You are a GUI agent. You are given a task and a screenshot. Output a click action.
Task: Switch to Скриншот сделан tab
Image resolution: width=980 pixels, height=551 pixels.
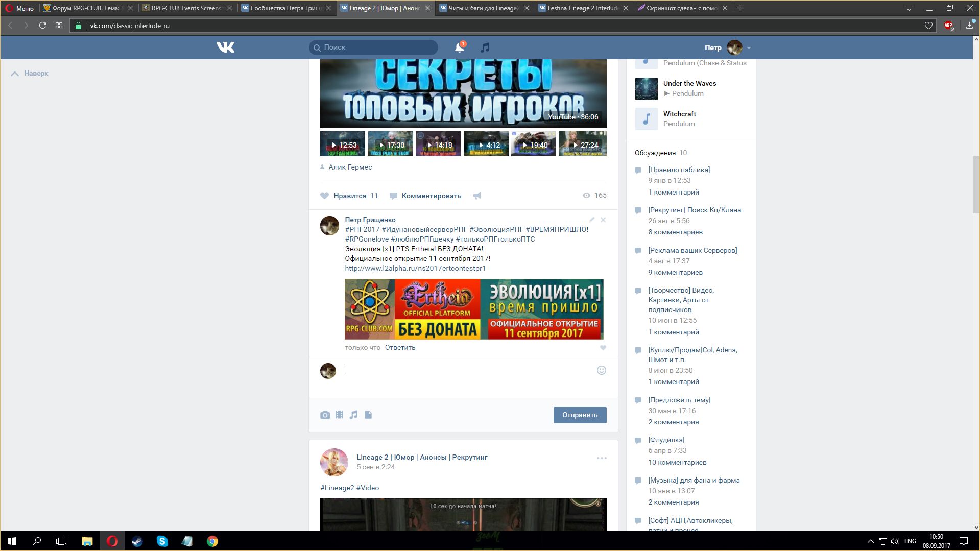[x=683, y=8]
